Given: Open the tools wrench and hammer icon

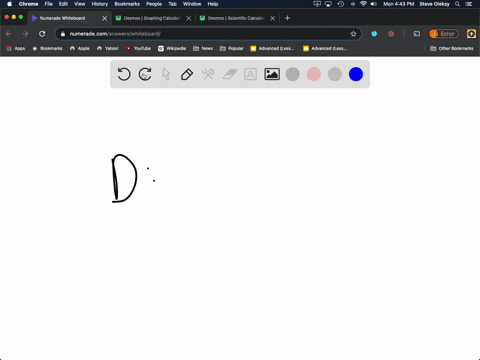Looking at the screenshot, I should [x=208, y=74].
